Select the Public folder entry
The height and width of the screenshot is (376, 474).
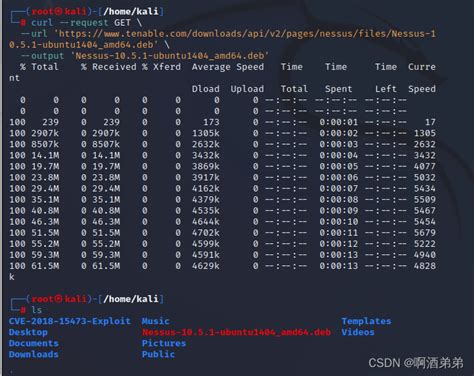(x=158, y=354)
